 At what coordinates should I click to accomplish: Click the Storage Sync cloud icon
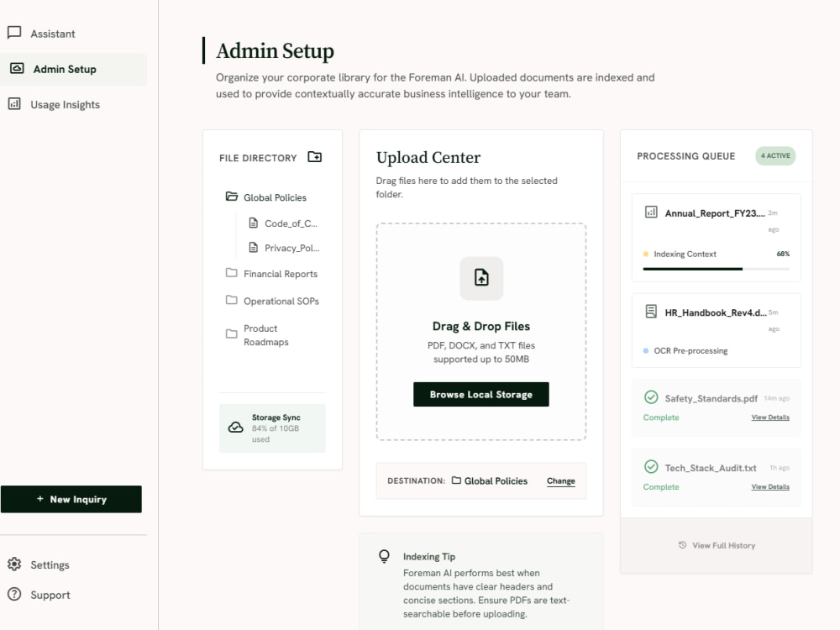tap(236, 428)
